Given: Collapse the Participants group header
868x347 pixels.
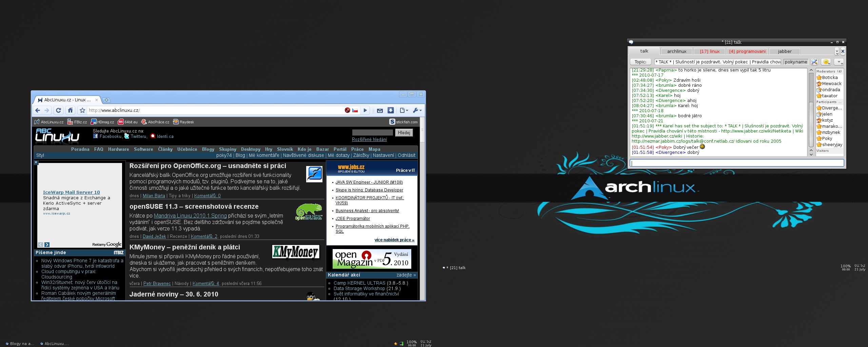Looking at the screenshot, I should [829, 102].
